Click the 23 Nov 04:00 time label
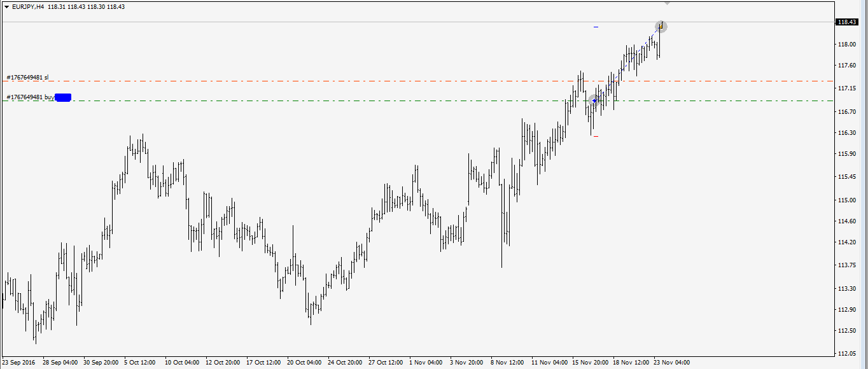 672,363
